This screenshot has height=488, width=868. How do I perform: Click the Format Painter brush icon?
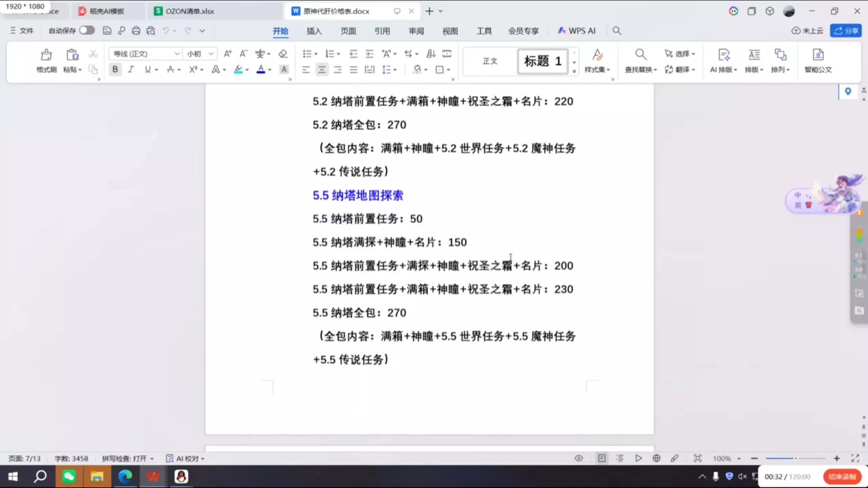[x=46, y=55]
